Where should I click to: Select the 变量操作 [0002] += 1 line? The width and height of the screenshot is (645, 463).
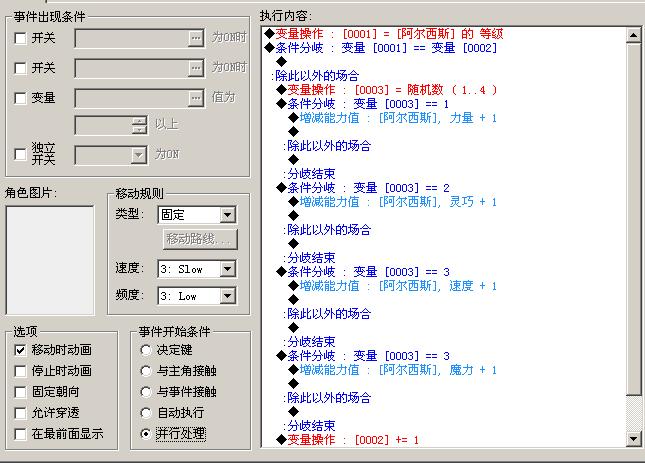[348, 440]
